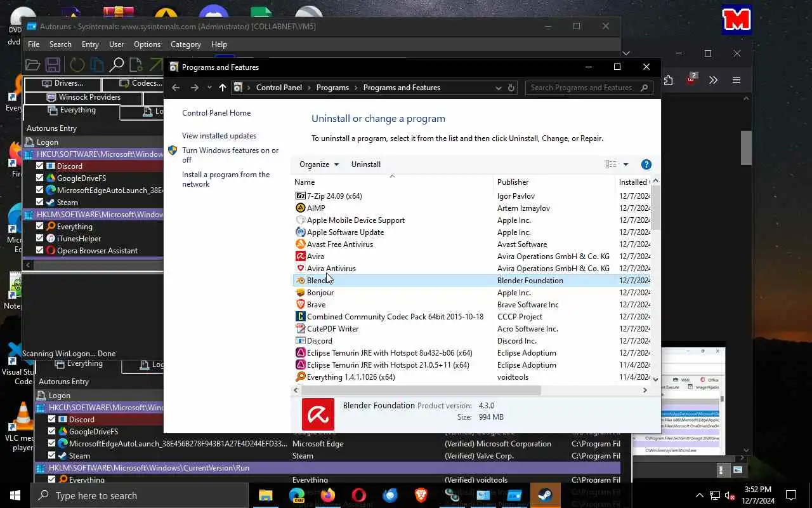Click View installed updates link
812x508 pixels.
219,136
